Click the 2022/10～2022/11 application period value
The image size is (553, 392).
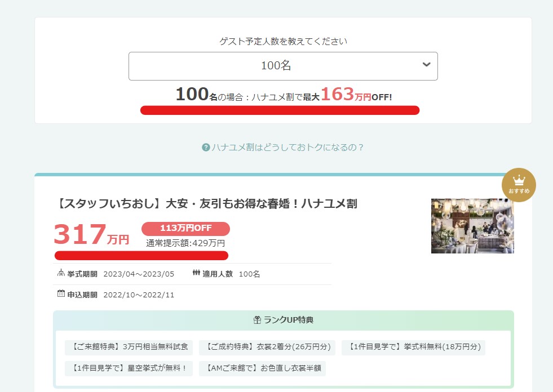(139, 295)
